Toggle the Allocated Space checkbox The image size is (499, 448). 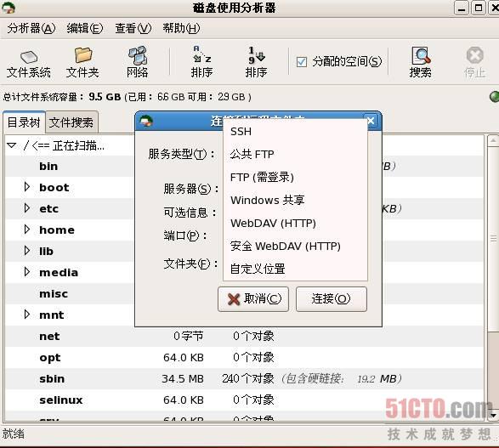(x=302, y=62)
